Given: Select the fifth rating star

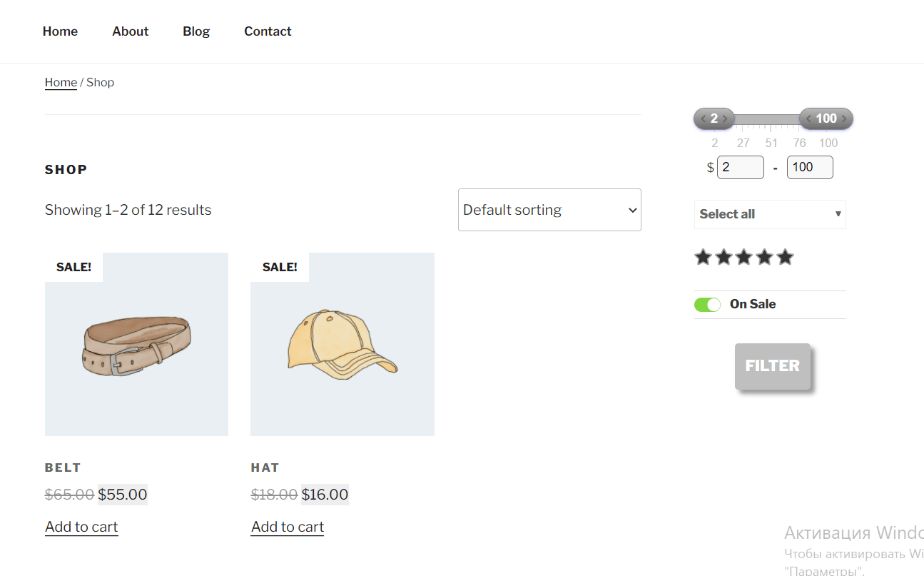Looking at the screenshot, I should point(785,257).
